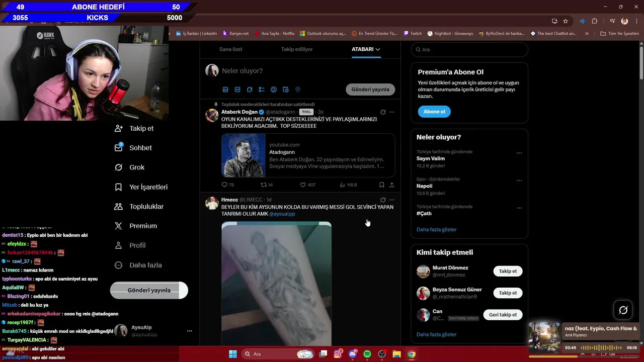Image resolution: width=644 pixels, height=362 pixels.
Task: Open File Explorer from the taskbar
Action: click(396, 354)
